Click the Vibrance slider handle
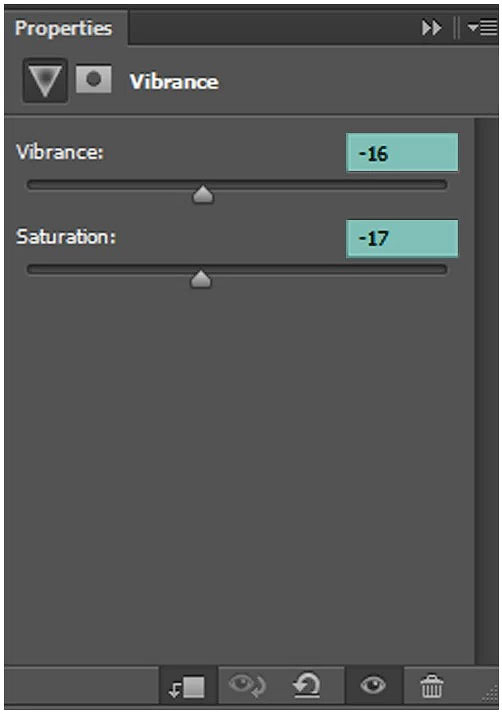Viewport: 502px width, 714px height. point(203,194)
